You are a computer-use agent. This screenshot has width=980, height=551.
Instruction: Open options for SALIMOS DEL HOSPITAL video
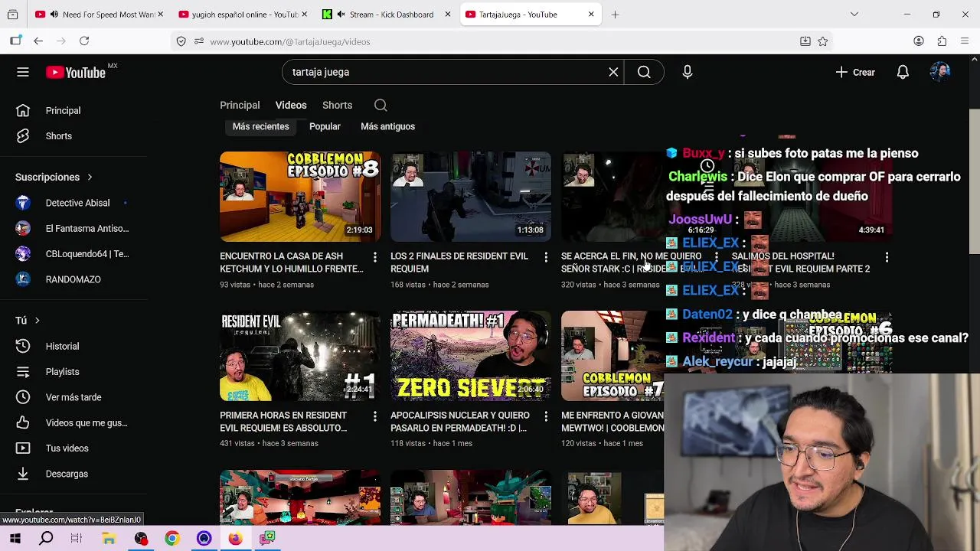click(887, 257)
